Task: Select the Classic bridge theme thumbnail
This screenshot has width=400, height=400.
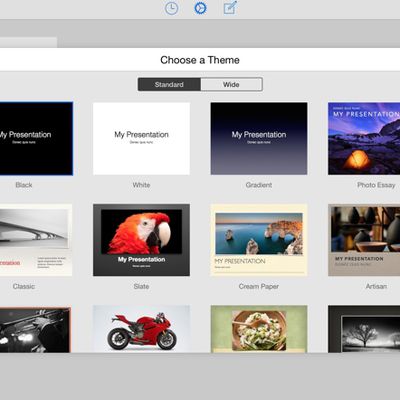Action: [x=36, y=240]
